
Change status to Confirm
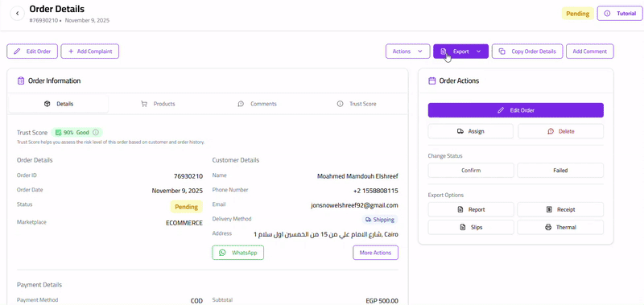tap(471, 171)
